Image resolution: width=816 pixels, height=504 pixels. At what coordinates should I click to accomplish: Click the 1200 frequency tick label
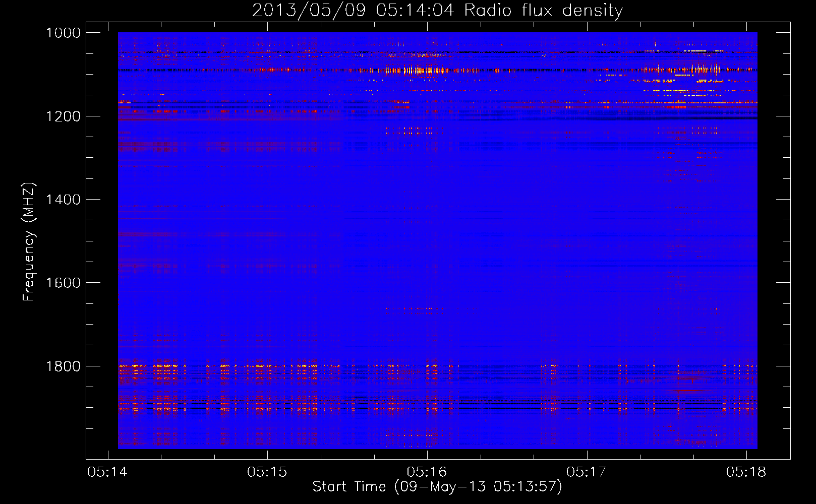pos(63,116)
